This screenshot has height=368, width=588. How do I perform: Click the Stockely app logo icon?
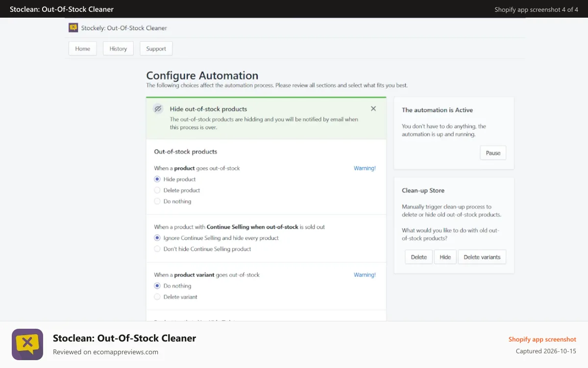[73, 28]
